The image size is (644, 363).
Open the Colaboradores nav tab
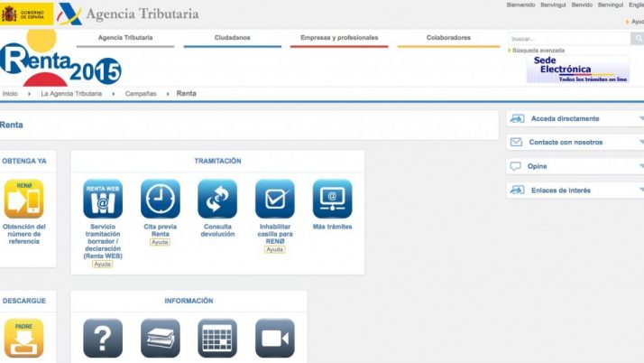tap(448, 38)
